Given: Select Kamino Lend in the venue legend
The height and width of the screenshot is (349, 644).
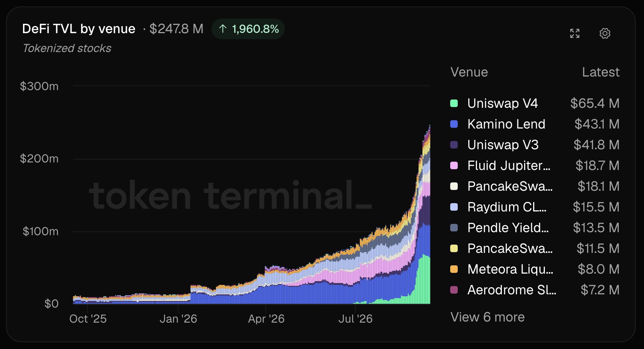Looking at the screenshot, I should coord(506,124).
